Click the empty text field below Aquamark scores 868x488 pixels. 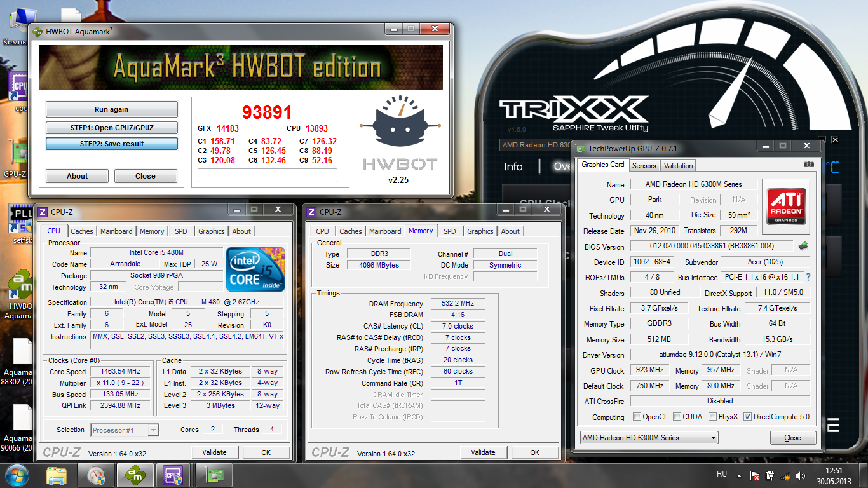267,175
